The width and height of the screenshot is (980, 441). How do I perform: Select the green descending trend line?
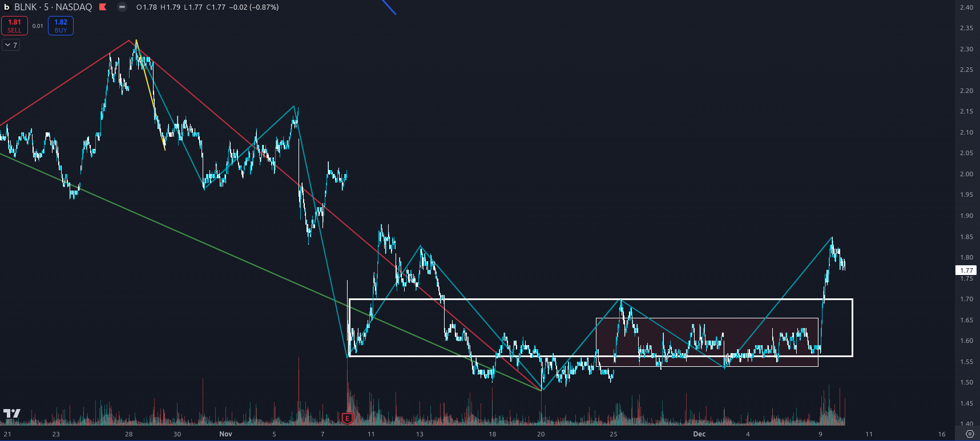tap(171, 228)
